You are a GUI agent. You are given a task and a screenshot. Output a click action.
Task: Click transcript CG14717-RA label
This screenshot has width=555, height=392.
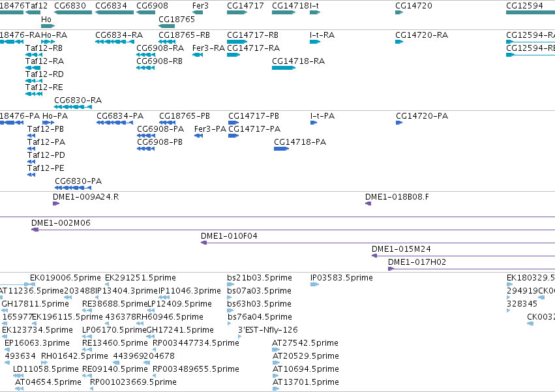[254, 48]
